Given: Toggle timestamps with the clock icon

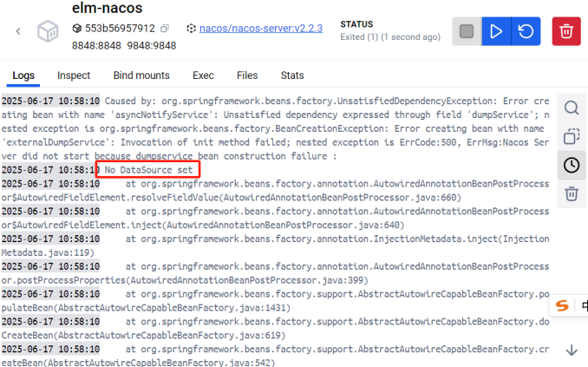Looking at the screenshot, I should click(x=572, y=165).
